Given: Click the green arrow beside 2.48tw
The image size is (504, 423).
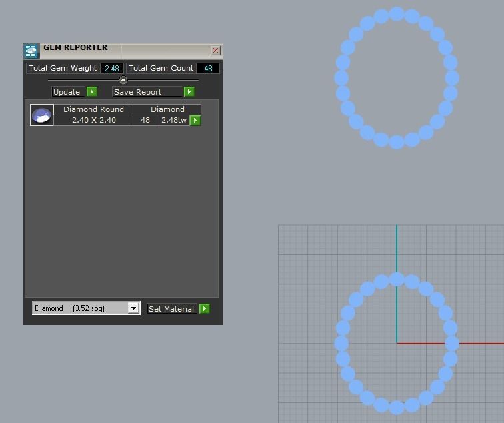Looking at the screenshot, I should point(195,121).
